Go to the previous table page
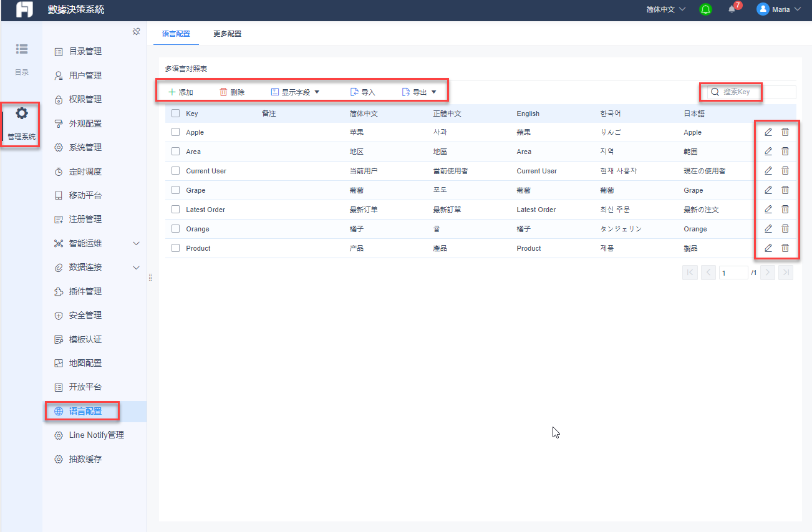This screenshot has width=812, height=532. 708,273
